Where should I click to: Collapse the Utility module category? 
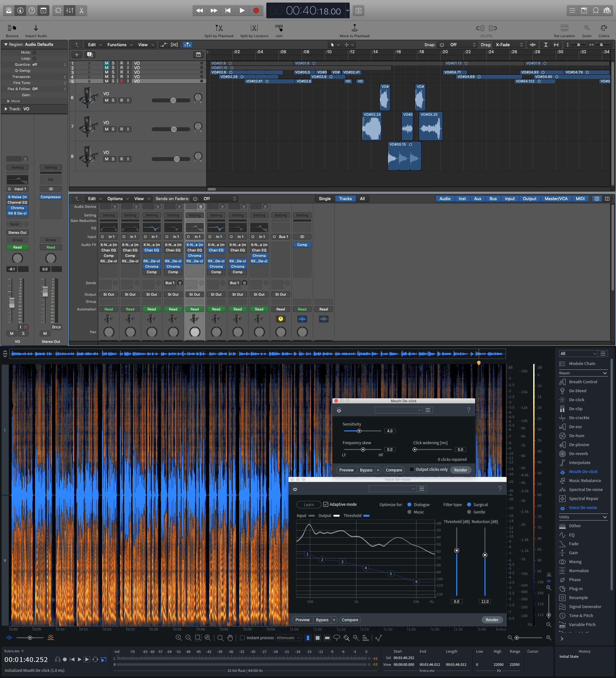pos(605,517)
